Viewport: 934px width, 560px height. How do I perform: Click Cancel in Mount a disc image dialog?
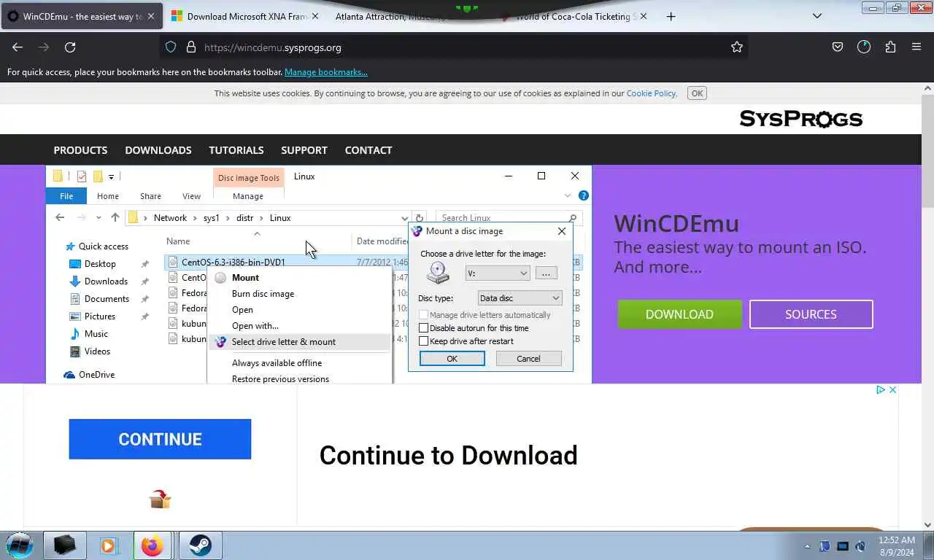coord(528,359)
